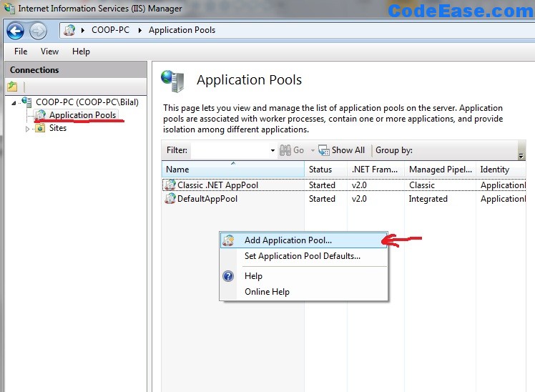Select the Classic .NET AppPool row name

pos(217,185)
